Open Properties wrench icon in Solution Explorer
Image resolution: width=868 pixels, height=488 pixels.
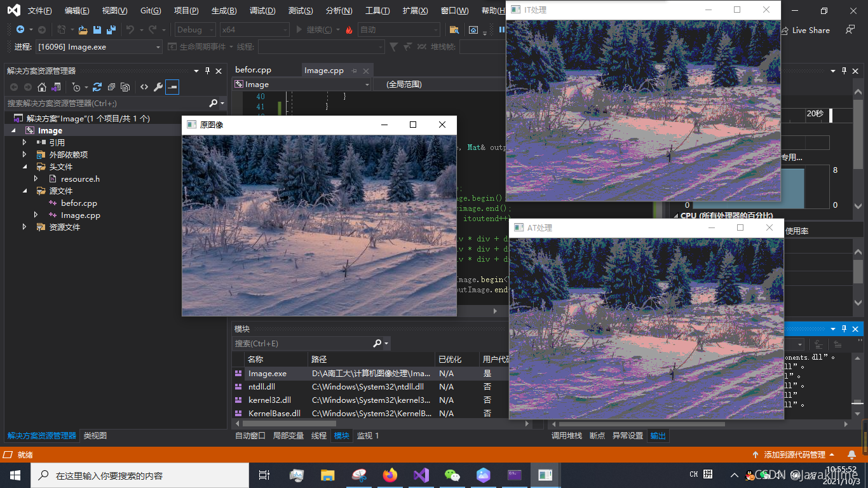click(x=158, y=87)
